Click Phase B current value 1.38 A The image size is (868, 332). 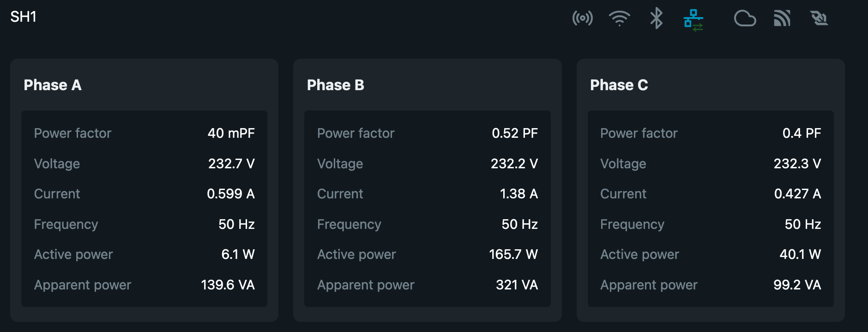tap(519, 194)
